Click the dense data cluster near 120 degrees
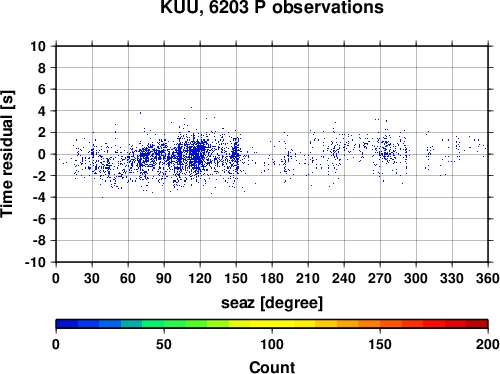Screen dimensions: 500x374 click(198, 154)
